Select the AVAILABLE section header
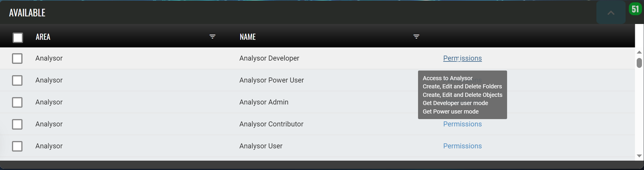Image resolution: width=644 pixels, height=170 pixels. point(27,13)
